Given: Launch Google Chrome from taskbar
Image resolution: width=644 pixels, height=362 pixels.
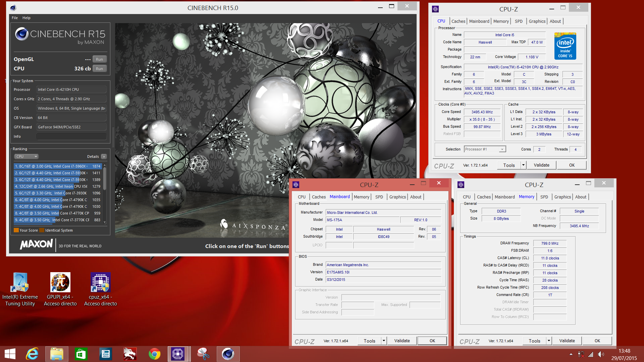Looking at the screenshot, I should (x=154, y=354).
